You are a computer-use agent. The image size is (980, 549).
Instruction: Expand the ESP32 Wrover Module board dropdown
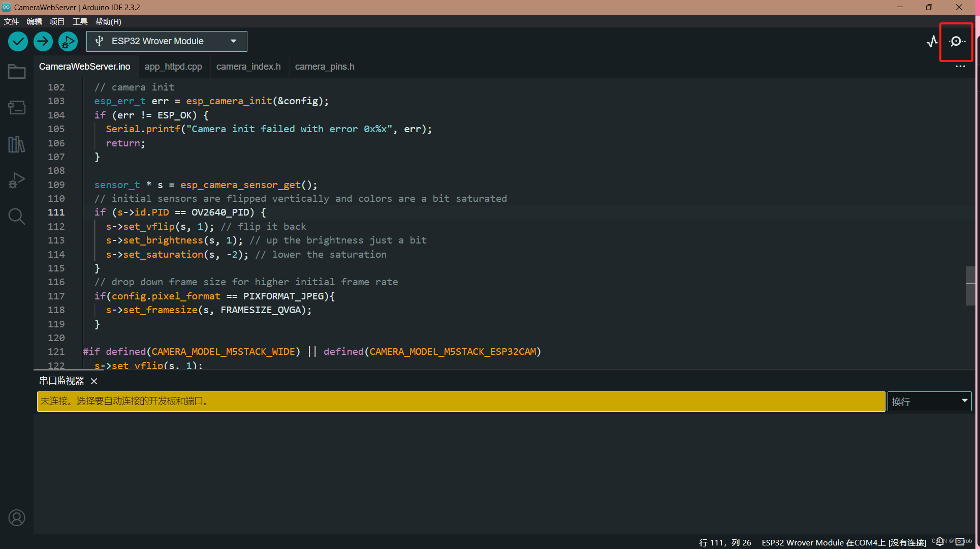167,41
